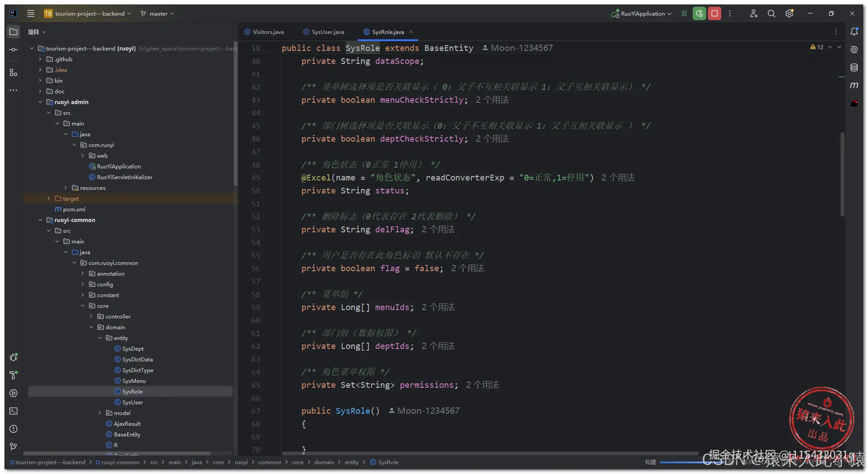Open AjaxResult class in the tree
Screen dimensions: 868x474
(123, 424)
